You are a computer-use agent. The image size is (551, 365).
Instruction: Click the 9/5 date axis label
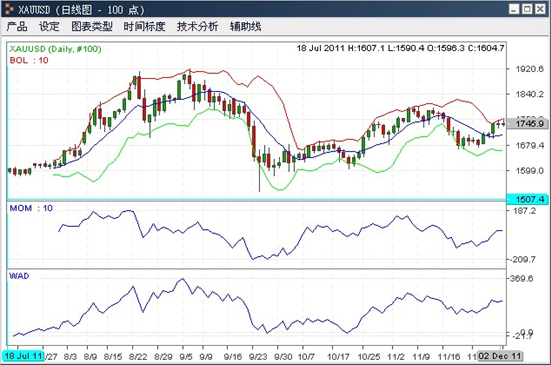[186, 357]
